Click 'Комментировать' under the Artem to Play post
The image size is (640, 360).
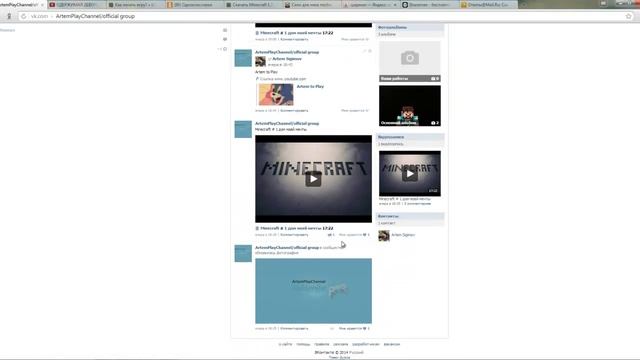point(294,111)
